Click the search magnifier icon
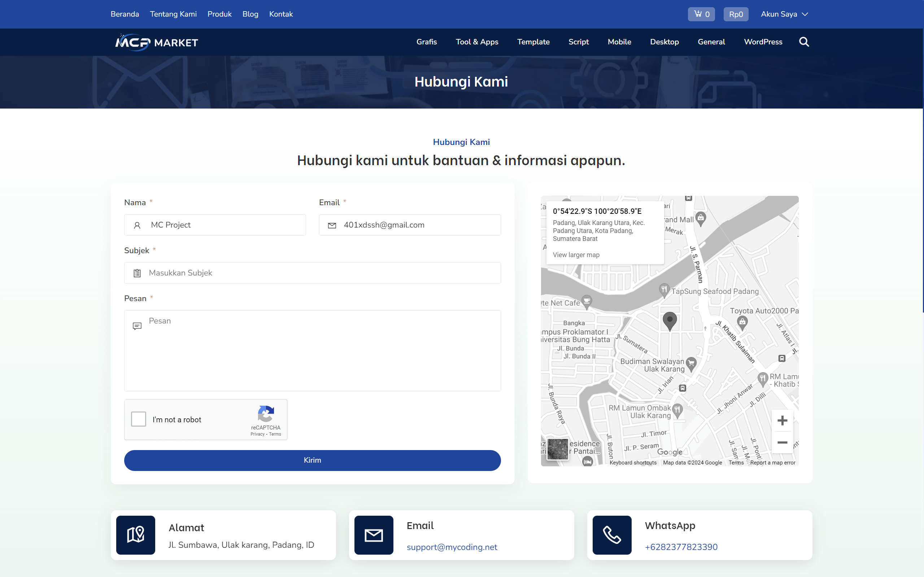The width and height of the screenshot is (924, 577). [804, 42]
